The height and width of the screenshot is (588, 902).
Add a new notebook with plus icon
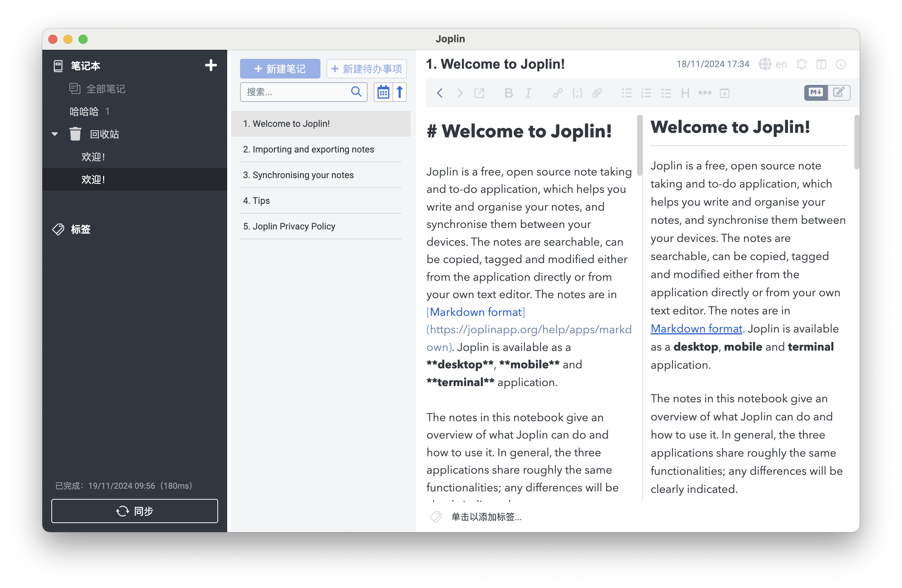point(211,65)
